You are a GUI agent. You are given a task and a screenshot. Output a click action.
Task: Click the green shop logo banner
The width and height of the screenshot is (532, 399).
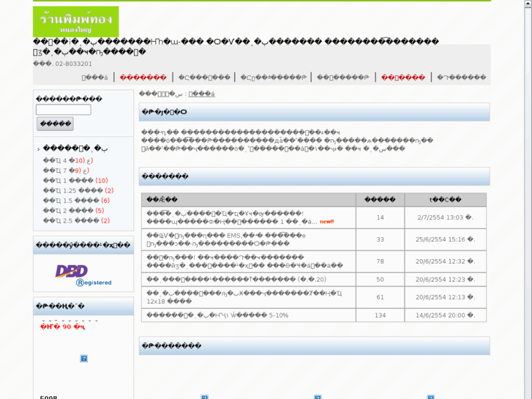point(75,21)
